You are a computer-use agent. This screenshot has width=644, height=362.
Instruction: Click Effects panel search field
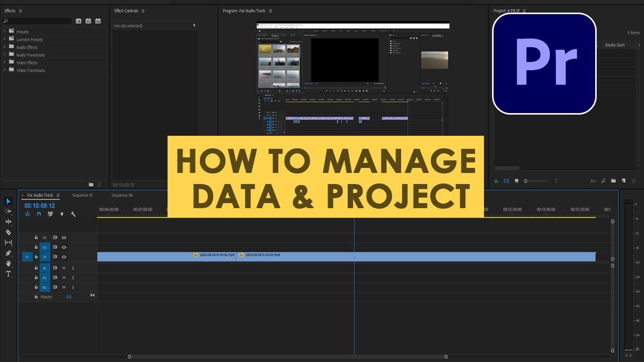point(37,21)
